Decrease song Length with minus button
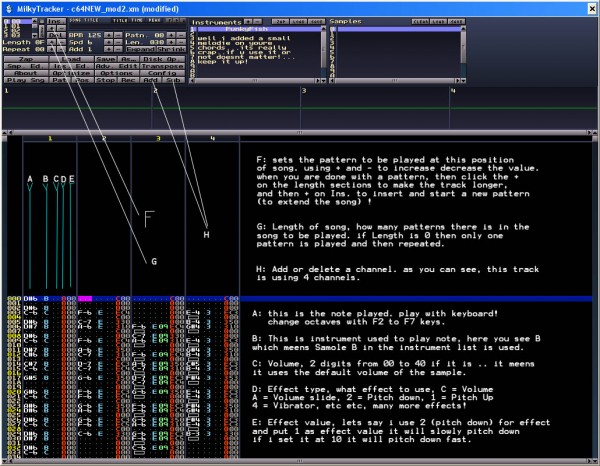This screenshot has height=466, width=600. coord(61,42)
